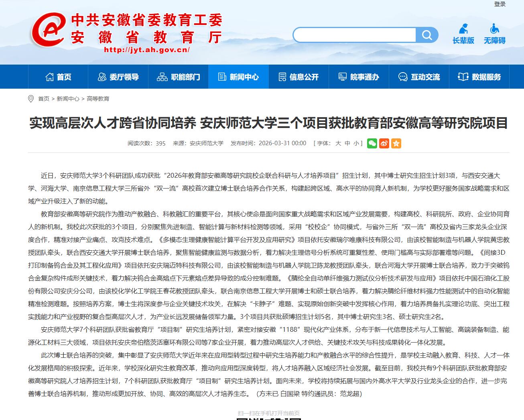
Task: Share article via WeChat icon
Action: 372,143
